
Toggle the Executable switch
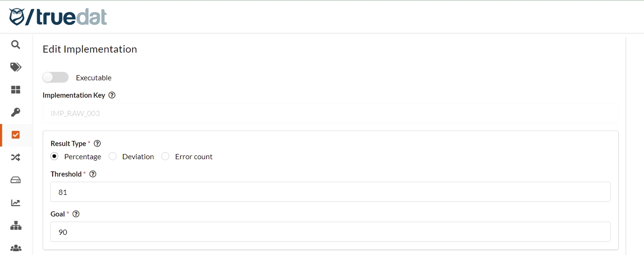(x=55, y=77)
